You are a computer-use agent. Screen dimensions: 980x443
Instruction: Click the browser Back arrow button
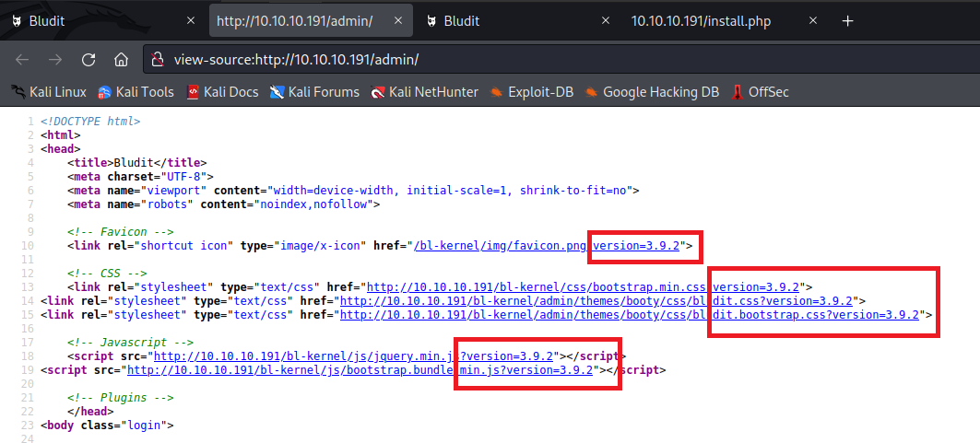click(x=22, y=60)
